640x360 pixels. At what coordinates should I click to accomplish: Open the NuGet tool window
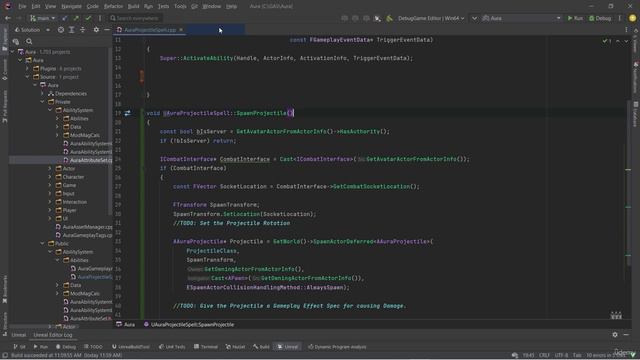pos(236,347)
